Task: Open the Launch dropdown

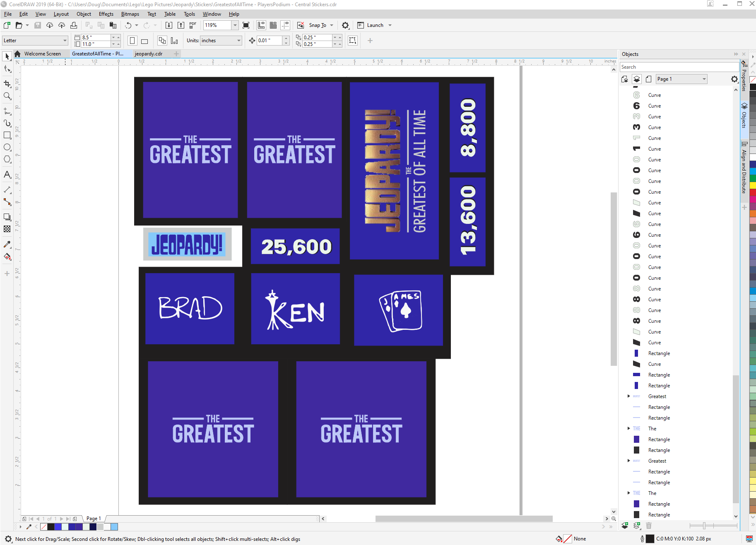Action: [x=390, y=25]
